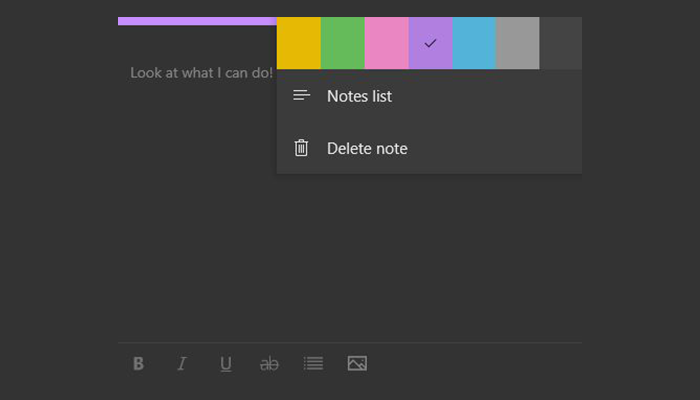The width and height of the screenshot is (700, 400).
Task: Choose the light gray color swatch
Action: (x=518, y=43)
